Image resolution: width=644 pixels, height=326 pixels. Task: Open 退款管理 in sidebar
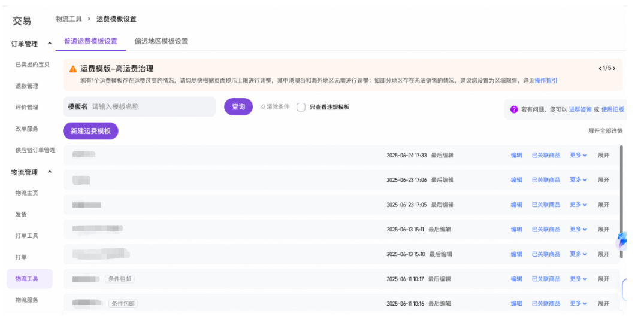pos(27,86)
